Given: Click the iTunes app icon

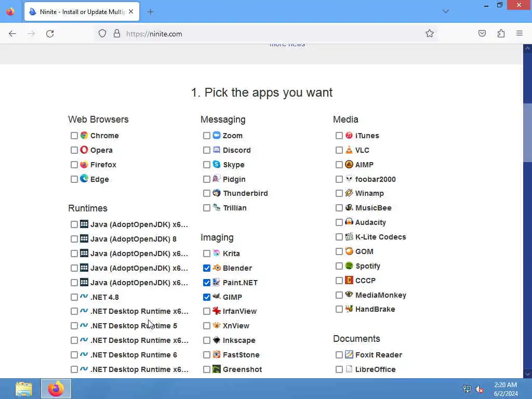Looking at the screenshot, I should tap(349, 136).
